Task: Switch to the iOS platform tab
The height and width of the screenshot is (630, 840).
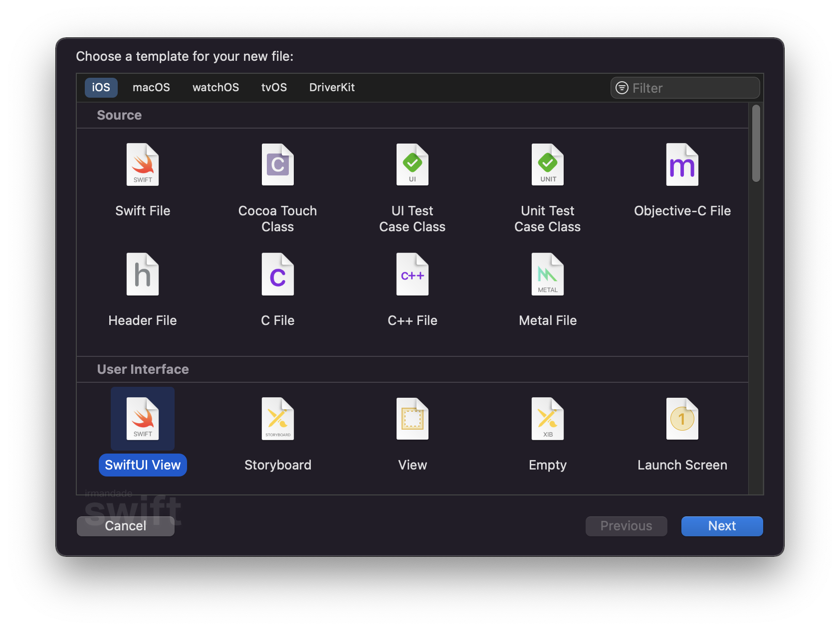Action: pyautogui.click(x=101, y=87)
